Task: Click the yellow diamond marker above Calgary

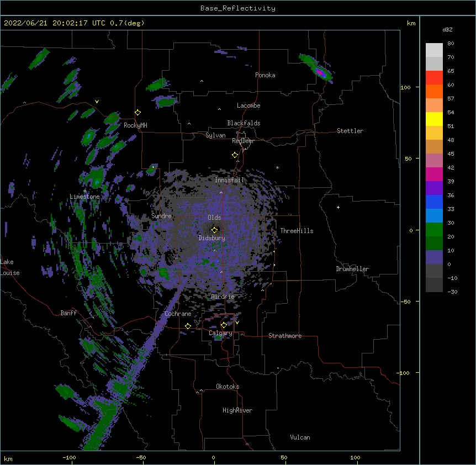Action: 224,325
